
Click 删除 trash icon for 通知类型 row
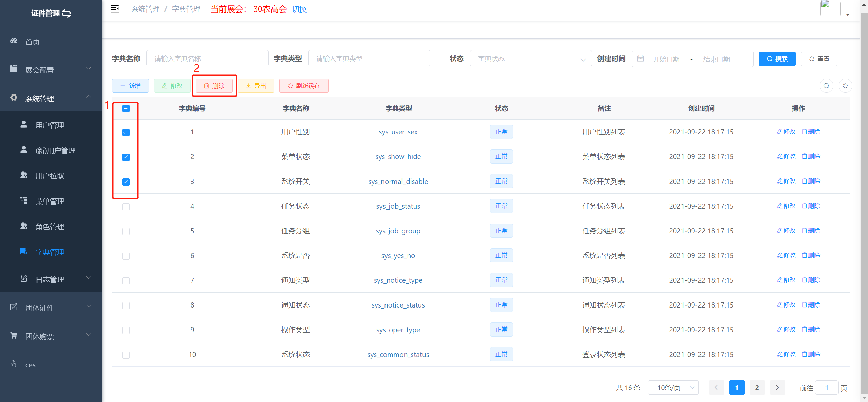click(x=804, y=280)
